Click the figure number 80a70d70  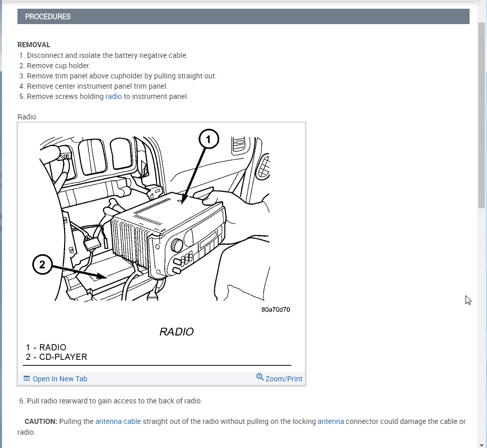[x=275, y=310]
